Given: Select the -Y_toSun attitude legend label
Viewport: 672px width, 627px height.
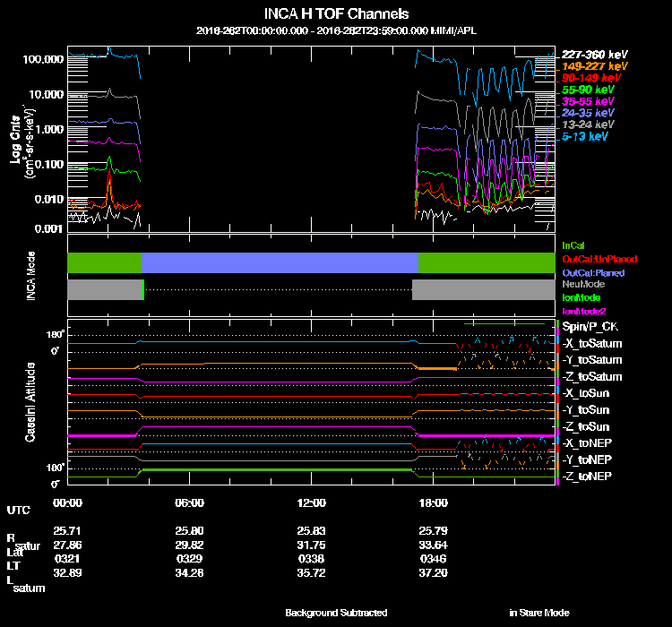Looking at the screenshot, I should pyautogui.click(x=585, y=410).
